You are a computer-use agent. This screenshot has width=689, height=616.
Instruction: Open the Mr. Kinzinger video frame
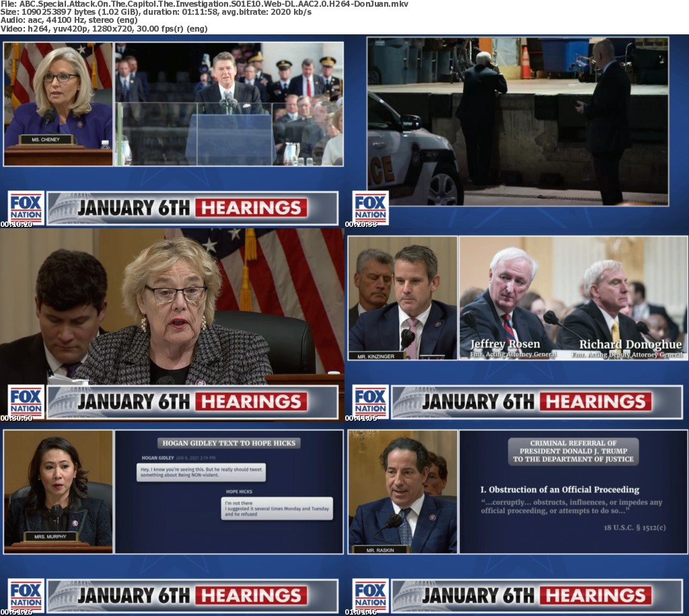click(x=402, y=298)
